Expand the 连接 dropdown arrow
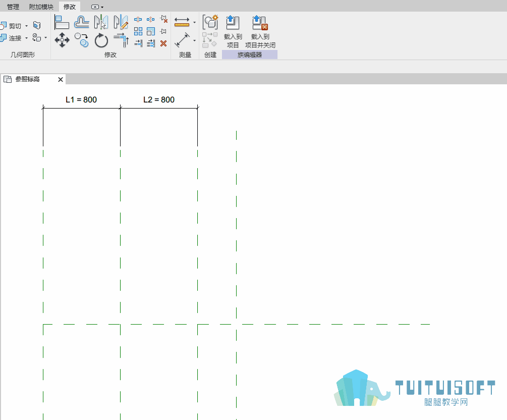This screenshot has width=507, height=420. [27, 38]
